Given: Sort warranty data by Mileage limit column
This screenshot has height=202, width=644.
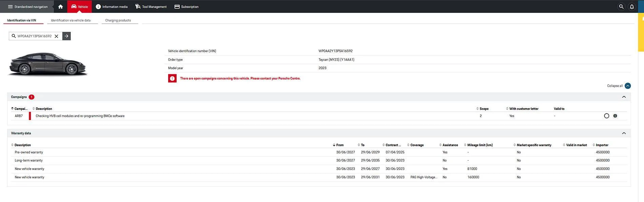Looking at the screenshot, I should pos(479,145).
